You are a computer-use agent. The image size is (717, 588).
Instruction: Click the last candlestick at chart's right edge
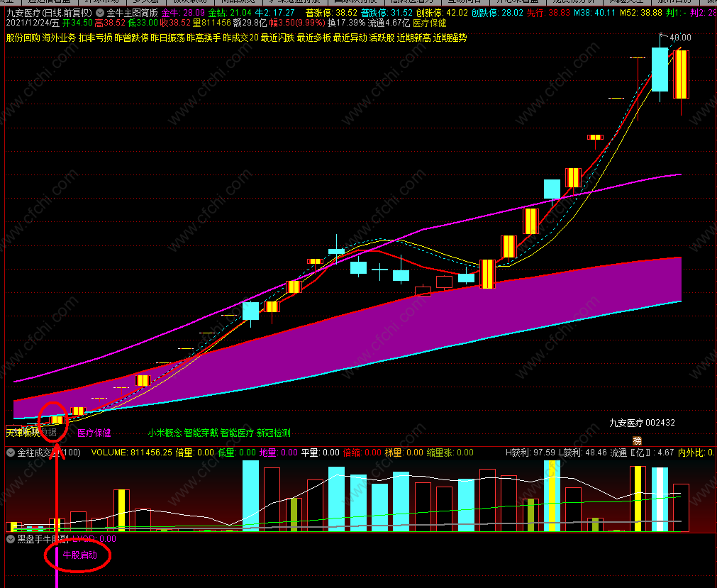pos(681,74)
